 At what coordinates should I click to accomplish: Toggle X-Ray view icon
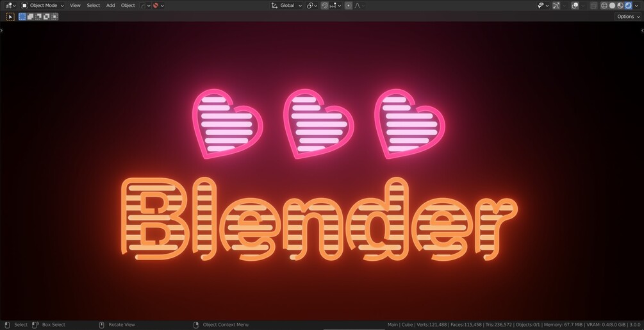[x=593, y=6]
